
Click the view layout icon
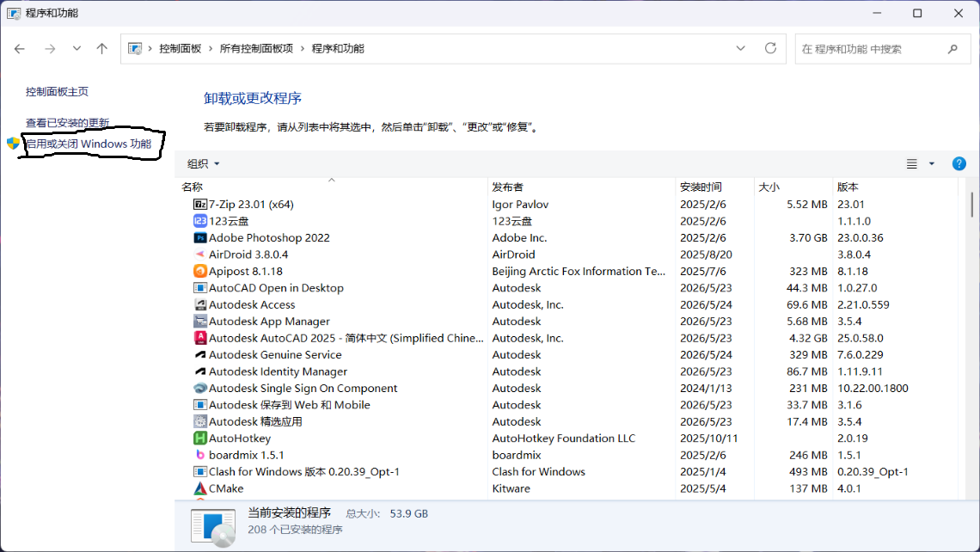(912, 163)
